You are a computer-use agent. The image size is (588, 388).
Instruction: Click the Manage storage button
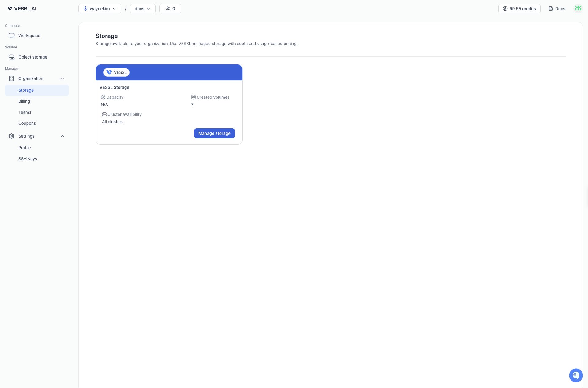(x=214, y=133)
